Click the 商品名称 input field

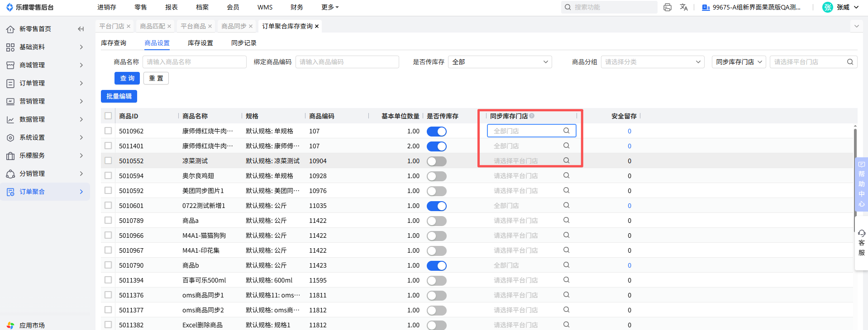(x=195, y=62)
